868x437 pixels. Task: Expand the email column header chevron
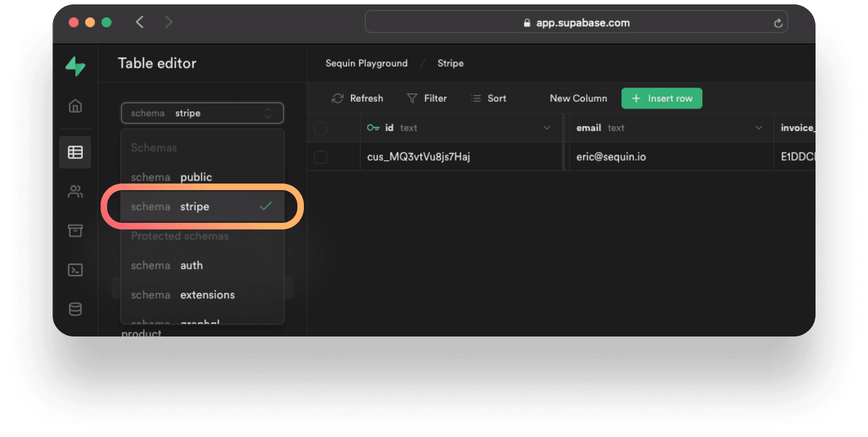(x=759, y=128)
